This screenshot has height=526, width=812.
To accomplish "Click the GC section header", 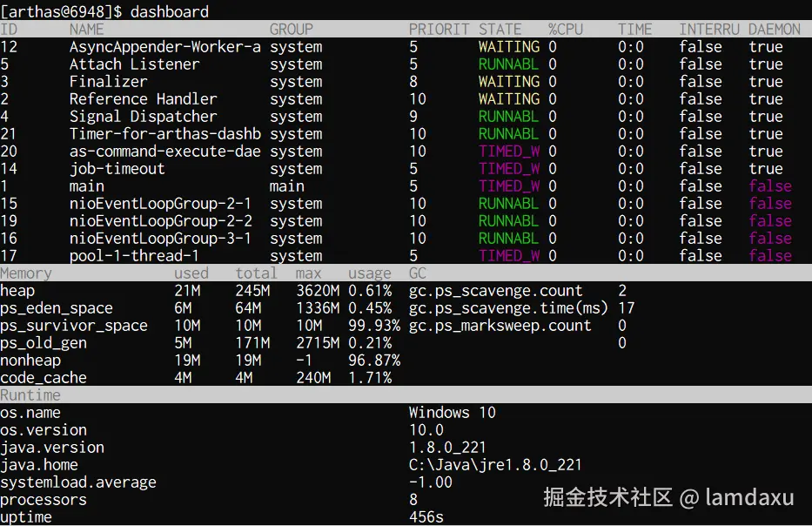I will pos(418,273).
